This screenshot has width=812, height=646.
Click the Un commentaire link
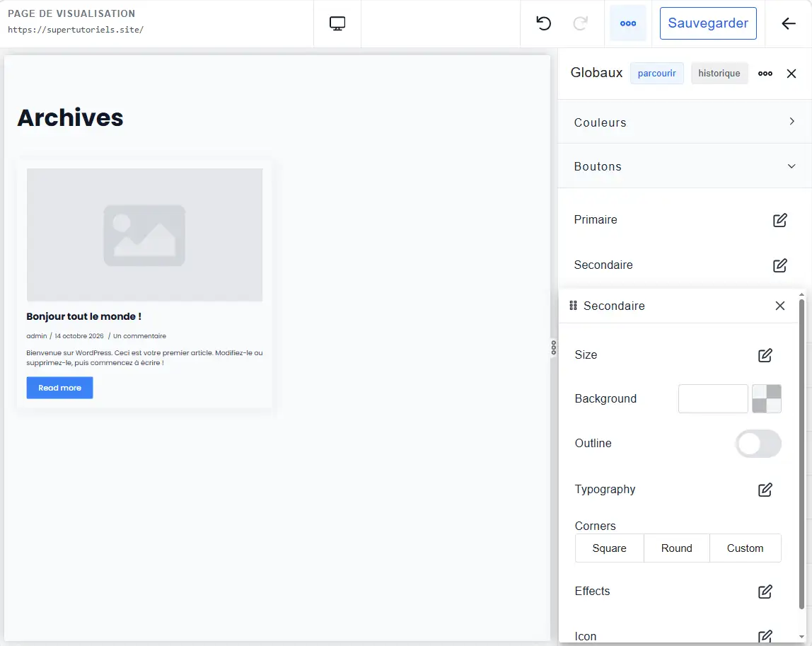click(x=140, y=336)
